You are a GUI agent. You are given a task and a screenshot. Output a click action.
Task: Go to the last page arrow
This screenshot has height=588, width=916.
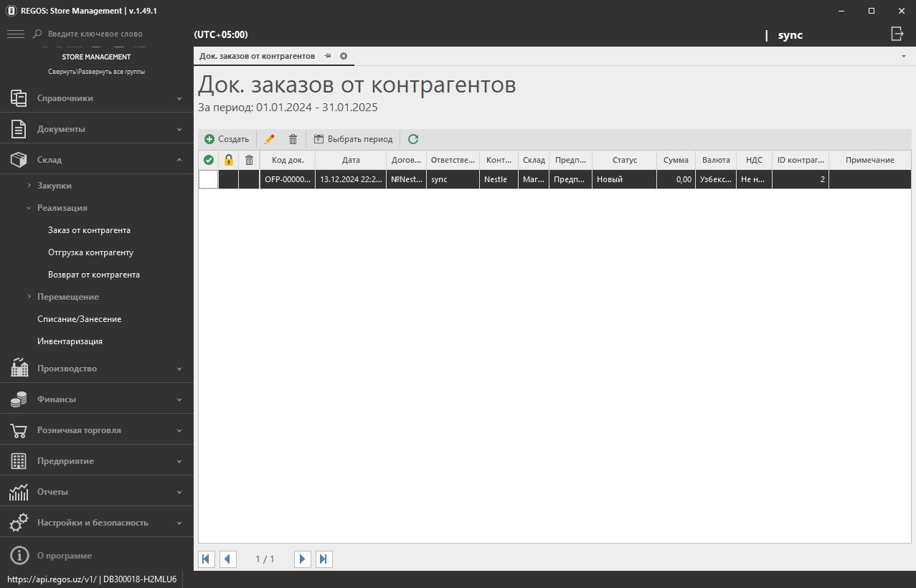coord(324,559)
